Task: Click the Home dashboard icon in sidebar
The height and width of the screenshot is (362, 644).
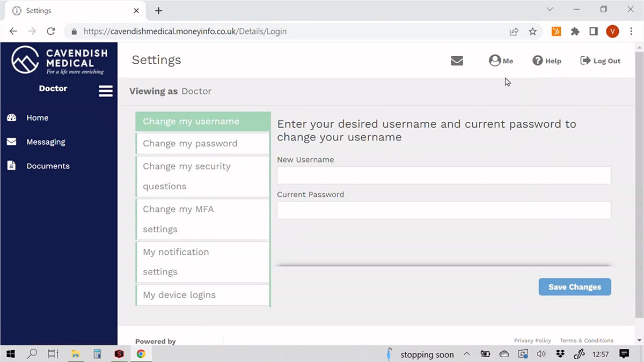Action: (x=11, y=118)
